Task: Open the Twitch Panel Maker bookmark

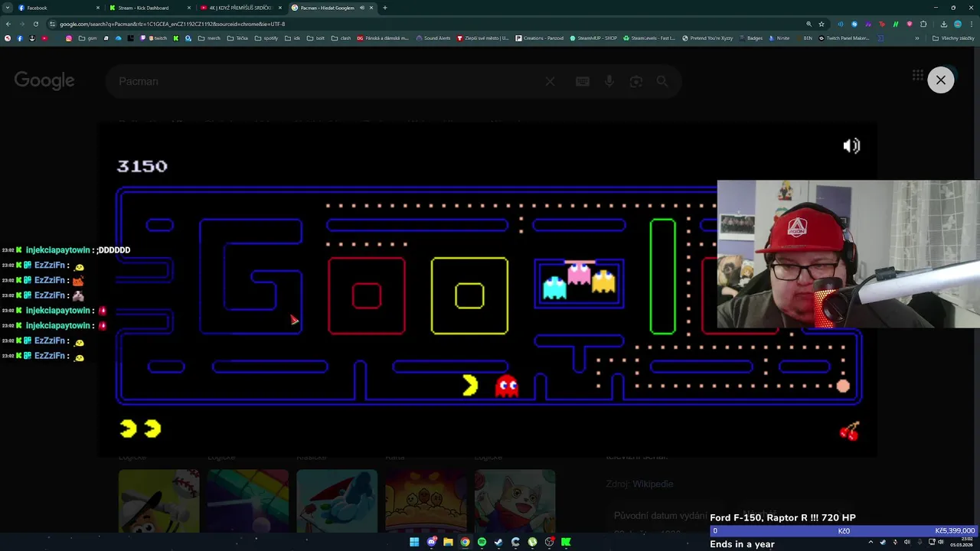Action: [844, 37]
